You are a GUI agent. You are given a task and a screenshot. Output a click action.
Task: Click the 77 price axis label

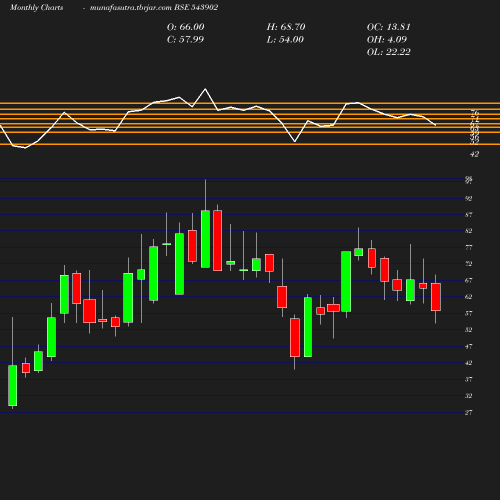(x=469, y=247)
